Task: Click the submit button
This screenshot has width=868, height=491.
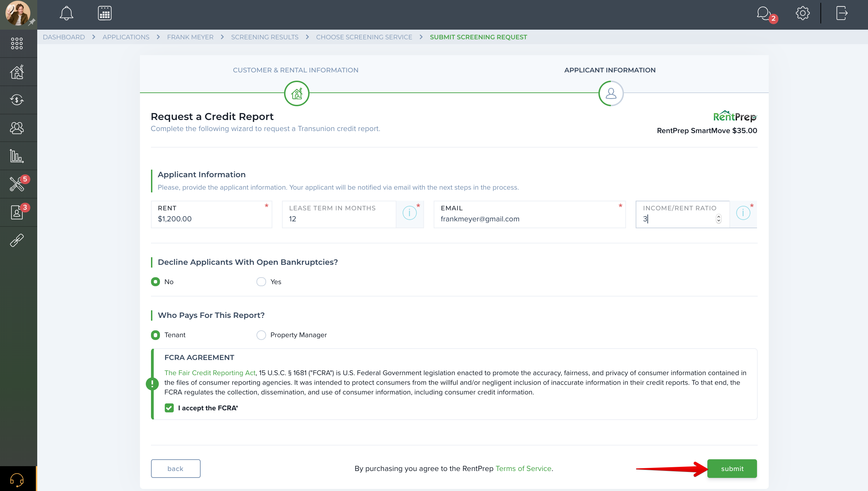Action: pos(732,469)
